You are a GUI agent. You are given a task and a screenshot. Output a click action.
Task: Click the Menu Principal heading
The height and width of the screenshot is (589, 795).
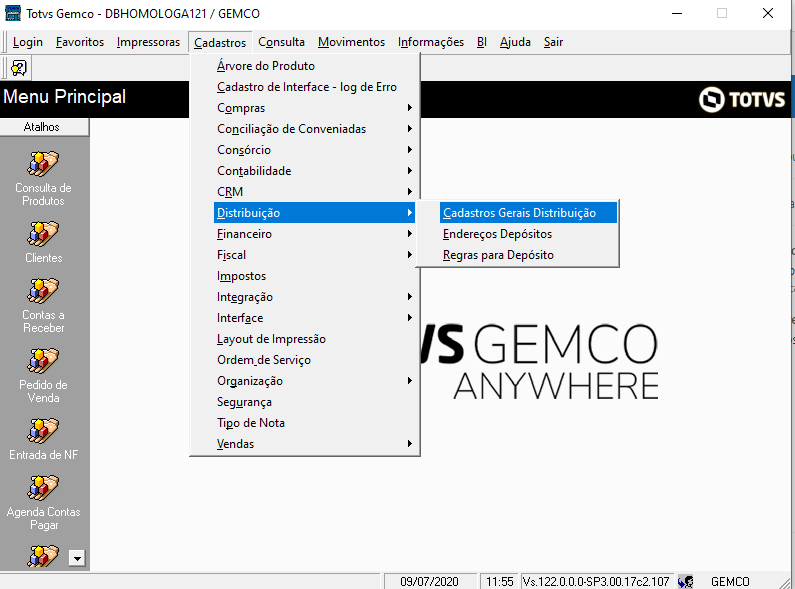tap(64, 97)
